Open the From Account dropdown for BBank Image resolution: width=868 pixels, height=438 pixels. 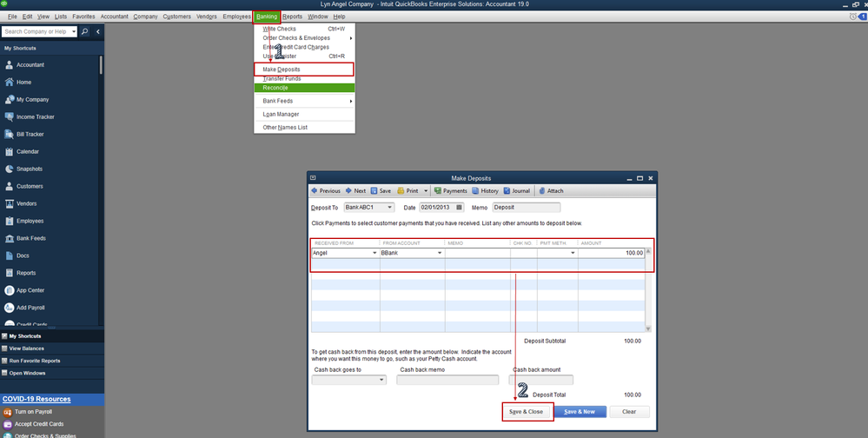(441, 253)
